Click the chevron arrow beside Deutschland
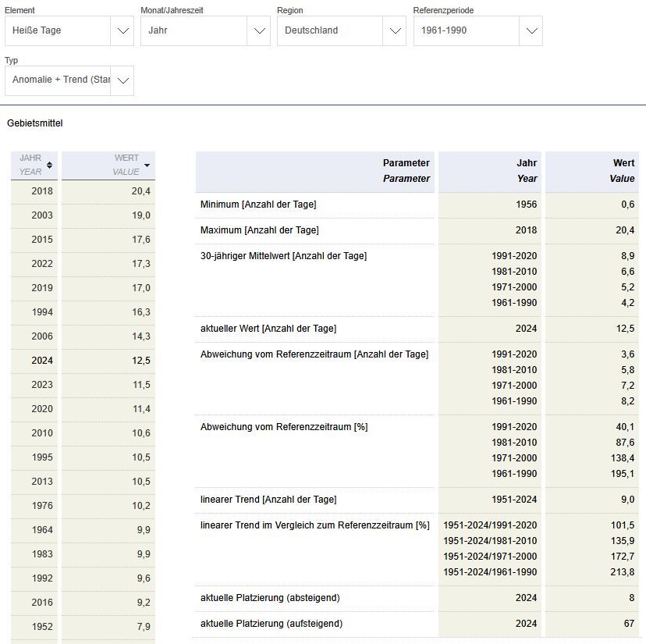The height and width of the screenshot is (644, 646). (x=395, y=31)
